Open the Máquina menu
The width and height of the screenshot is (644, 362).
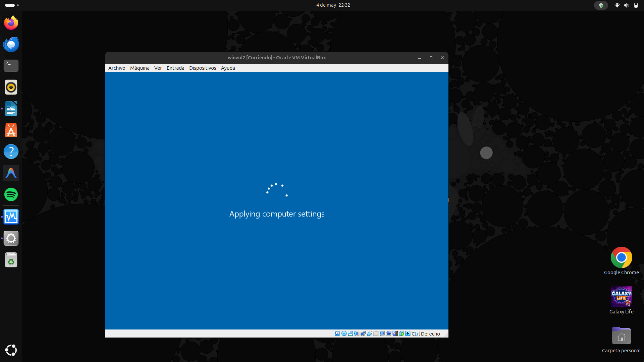(140, 68)
